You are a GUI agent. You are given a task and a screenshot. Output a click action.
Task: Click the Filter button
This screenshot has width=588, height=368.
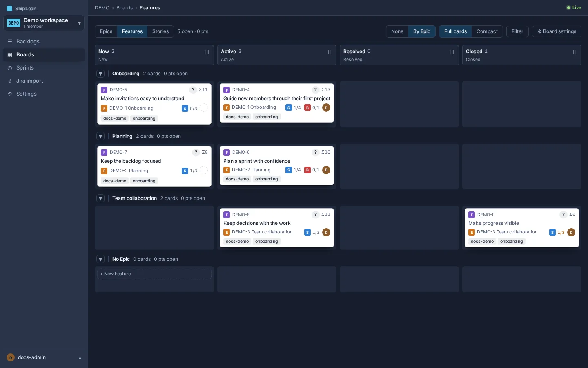517,31
